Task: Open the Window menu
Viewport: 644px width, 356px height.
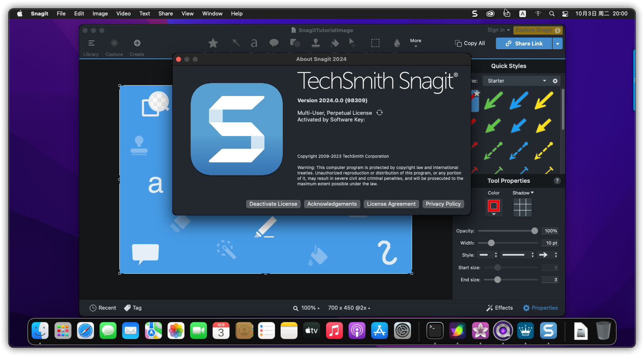Action: tap(212, 14)
